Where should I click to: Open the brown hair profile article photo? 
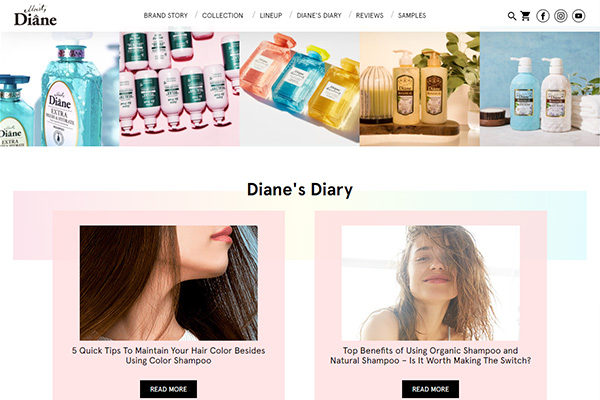tap(169, 283)
